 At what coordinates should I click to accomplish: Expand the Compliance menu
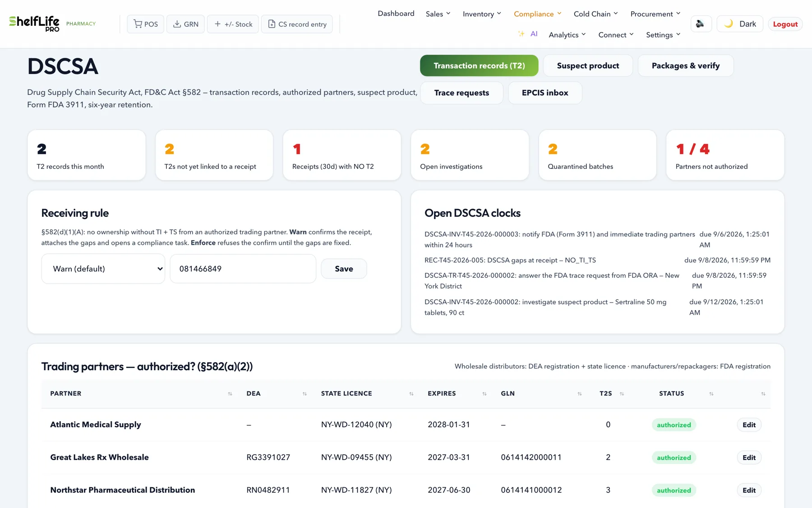538,14
